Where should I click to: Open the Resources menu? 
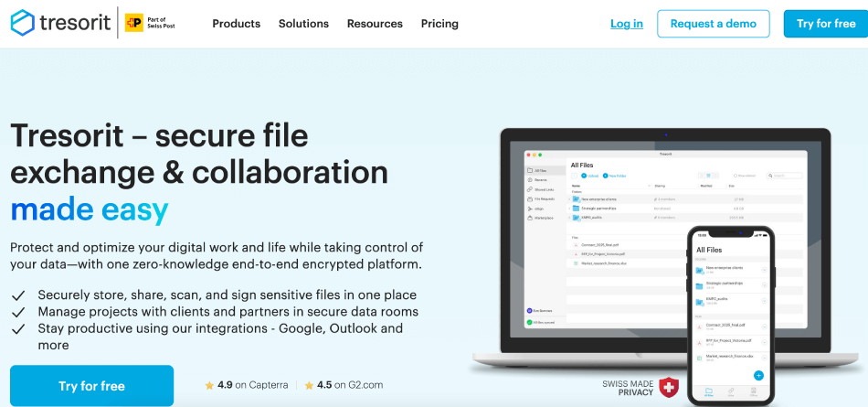375,24
